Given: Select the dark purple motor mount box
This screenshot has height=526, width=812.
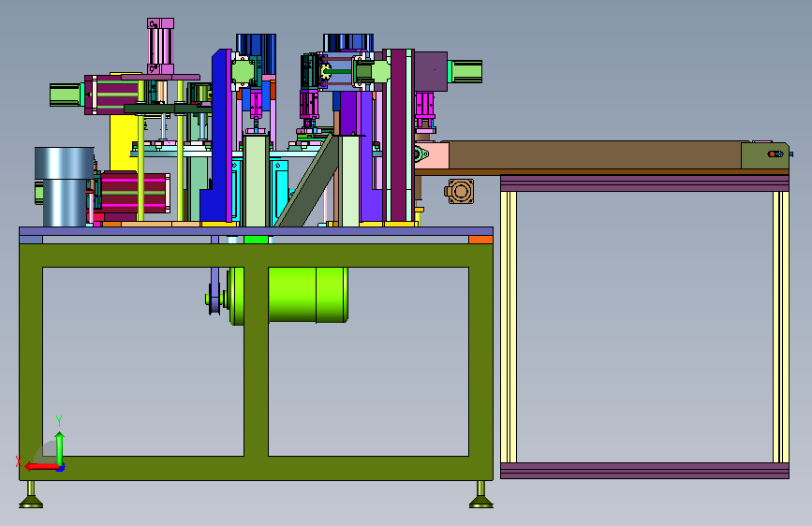Looking at the screenshot, I should 431,71.
